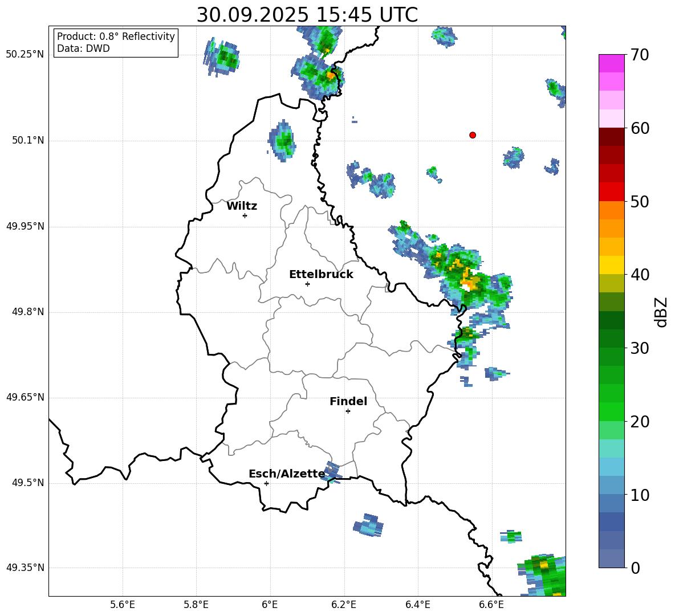Click the 50.25°N latitude label
This screenshot has width=675, height=616.
pos(25,55)
